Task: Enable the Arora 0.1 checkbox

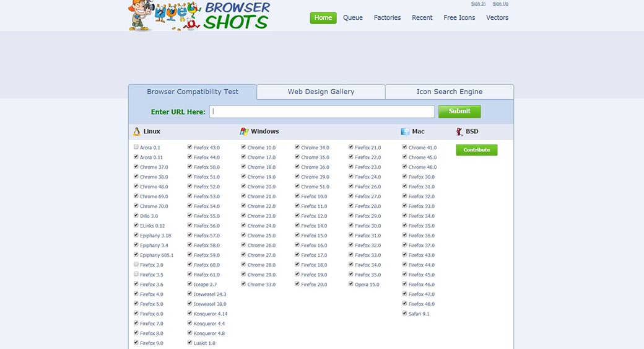Action: tap(136, 148)
